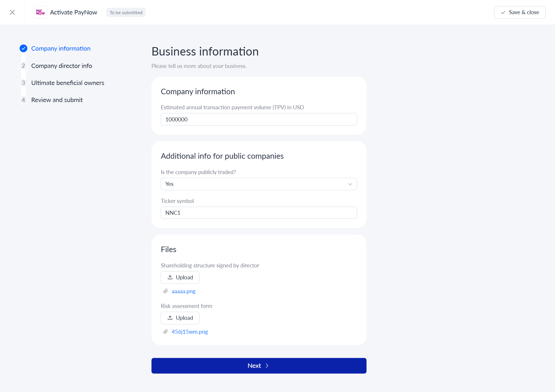Click the X close icon at top left
This screenshot has width=555, height=392.
(x=12, y=12)
